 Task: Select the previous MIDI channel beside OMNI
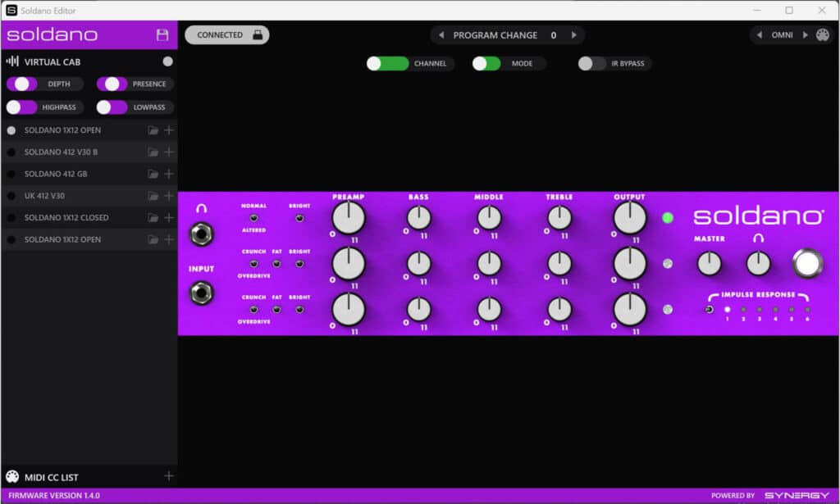[x=759, y=34]
